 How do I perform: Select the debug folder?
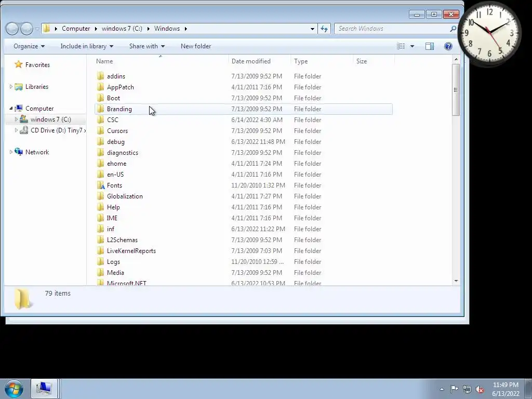[115, 141]
